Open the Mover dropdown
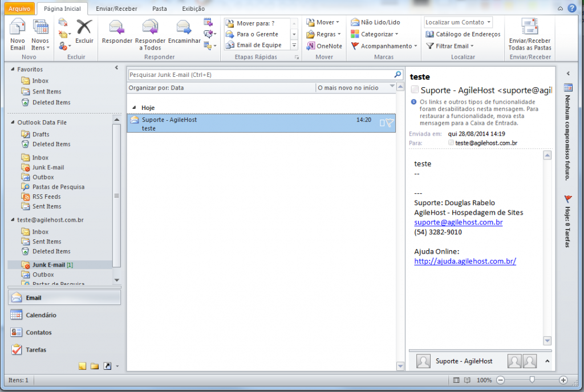This screenshot has height=392, width=584. click(323, 22)
